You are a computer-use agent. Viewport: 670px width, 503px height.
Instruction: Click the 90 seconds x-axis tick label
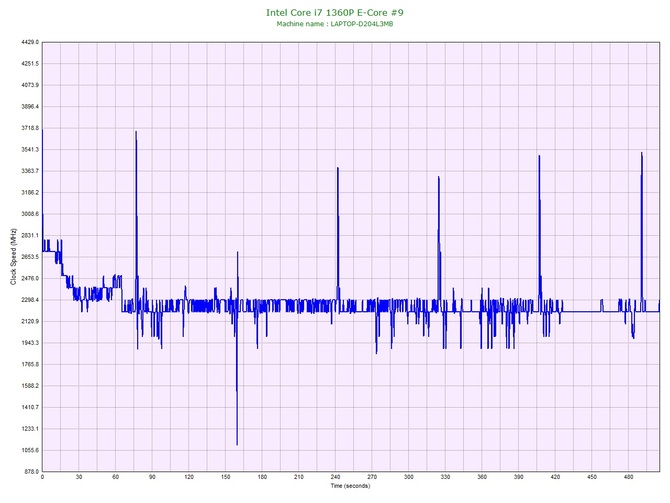coord(152,477)
